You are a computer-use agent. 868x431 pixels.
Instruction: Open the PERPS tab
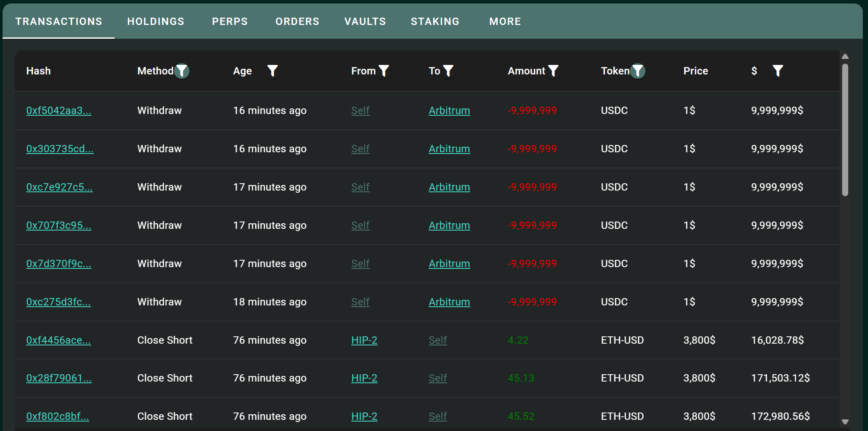tap(229, 21)
